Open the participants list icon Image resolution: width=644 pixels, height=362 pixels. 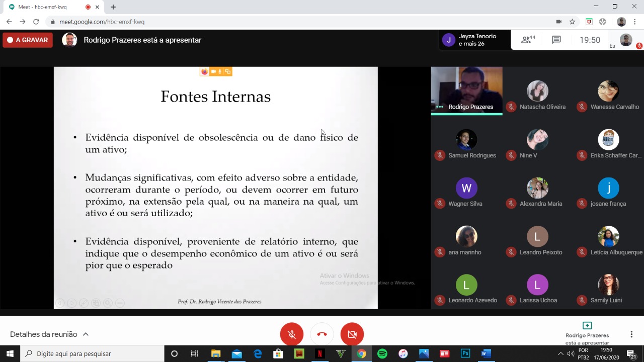point(528,40)
